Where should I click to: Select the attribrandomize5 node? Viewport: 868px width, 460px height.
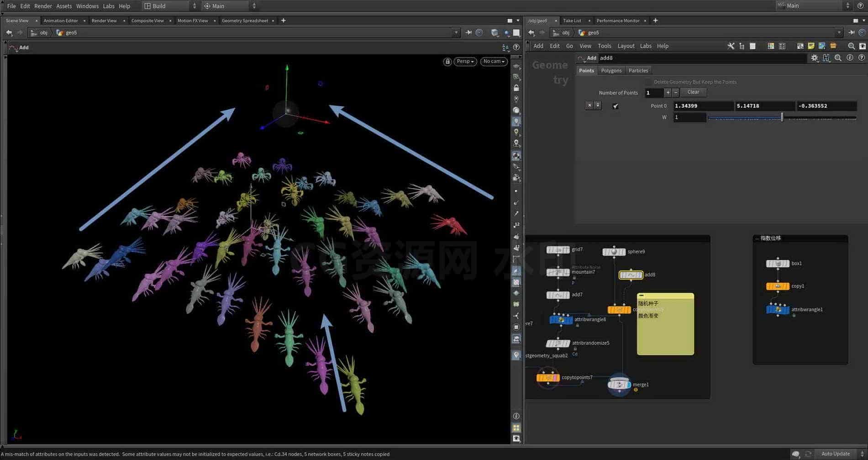(x=558, y=343)
